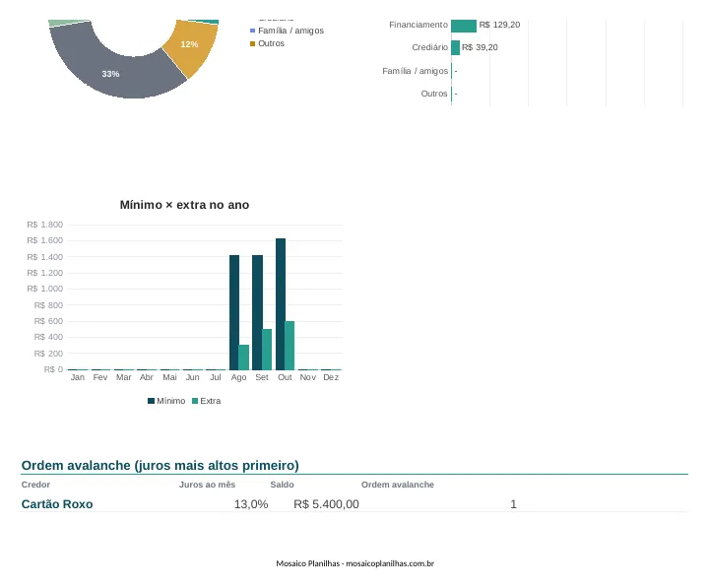The height and width of the screenshot is (588, 708).
Task: Click the 'Saldo' column header
Action: (282, 485)
